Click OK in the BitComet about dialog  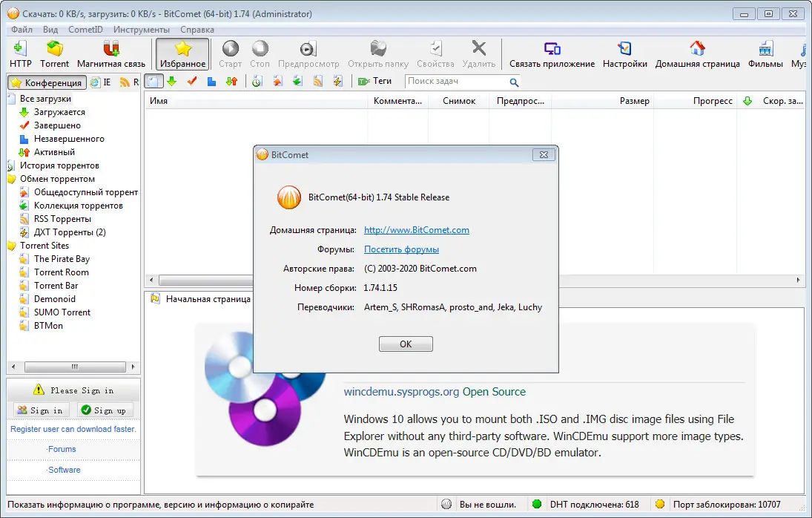406,344
